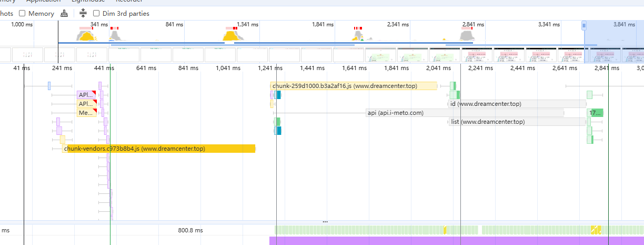
Task: Select the chunk-259d1000.b3a2af16.js request bar
Action: (x=353, y=86)
